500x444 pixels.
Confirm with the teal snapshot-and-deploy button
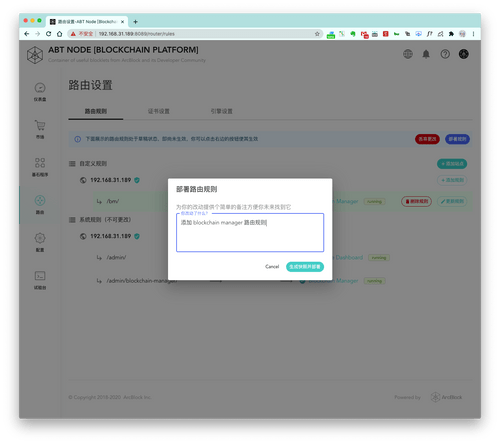(305, 267)
